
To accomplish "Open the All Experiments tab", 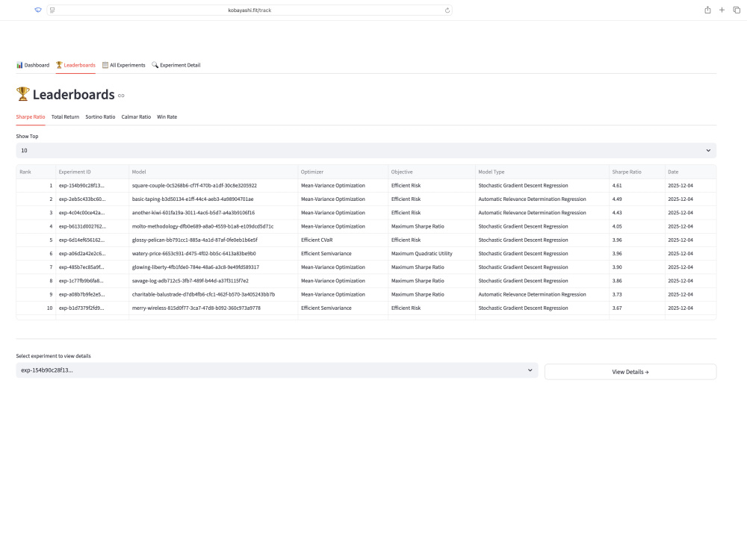I will 124,65.
